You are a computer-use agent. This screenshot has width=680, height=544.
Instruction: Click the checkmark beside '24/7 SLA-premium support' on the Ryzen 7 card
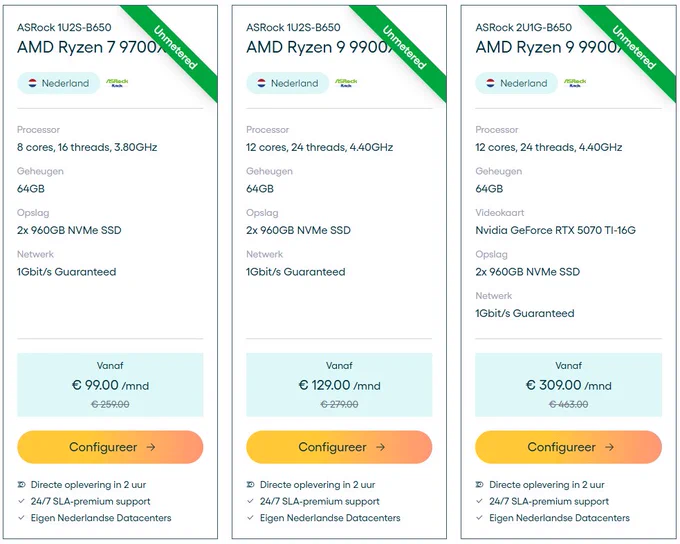coord(21,501)
